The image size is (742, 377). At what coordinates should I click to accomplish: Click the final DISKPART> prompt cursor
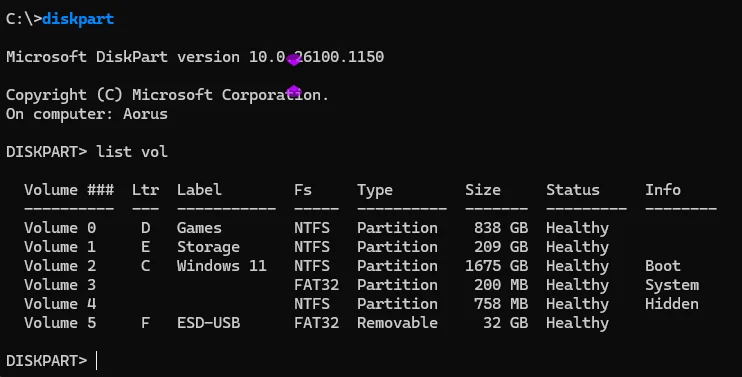(97, 360)
